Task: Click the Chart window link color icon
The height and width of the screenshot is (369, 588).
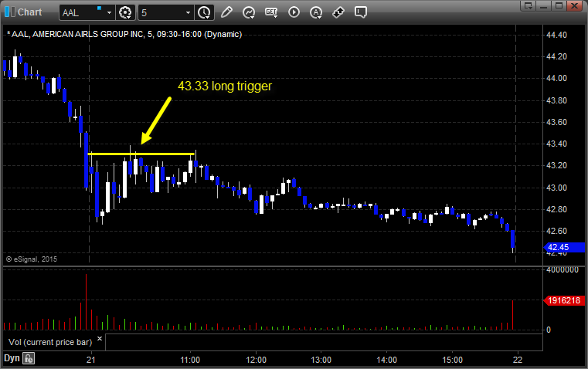Action: click(10, 12)
